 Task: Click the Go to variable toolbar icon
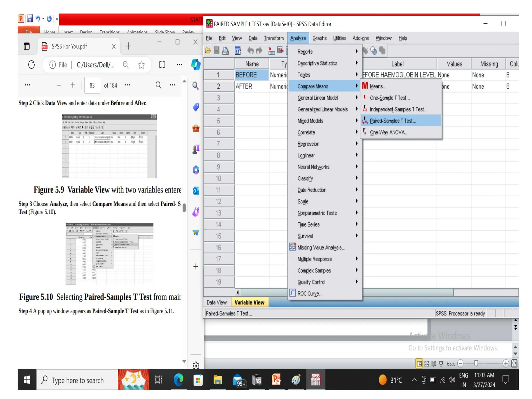tap(280, 50)
